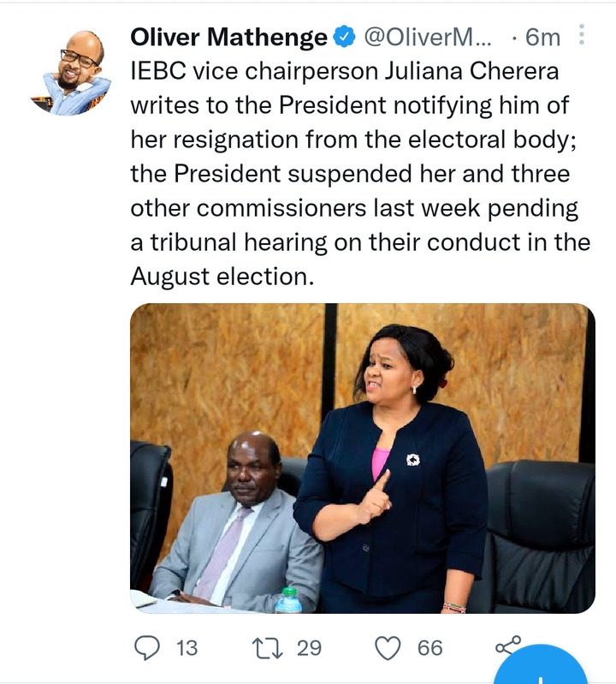Select the 'August election.' line of text
This screenshot has height=684, width=616.
click(222, 277)
